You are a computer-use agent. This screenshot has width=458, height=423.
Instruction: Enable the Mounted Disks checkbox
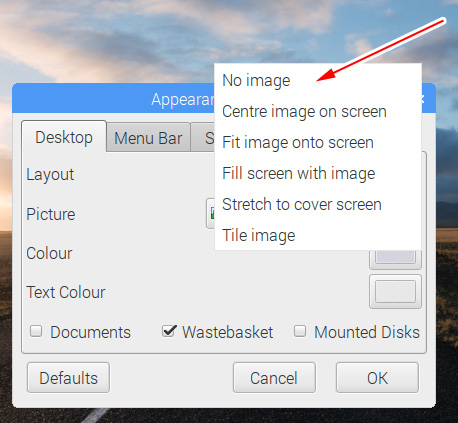300,331
